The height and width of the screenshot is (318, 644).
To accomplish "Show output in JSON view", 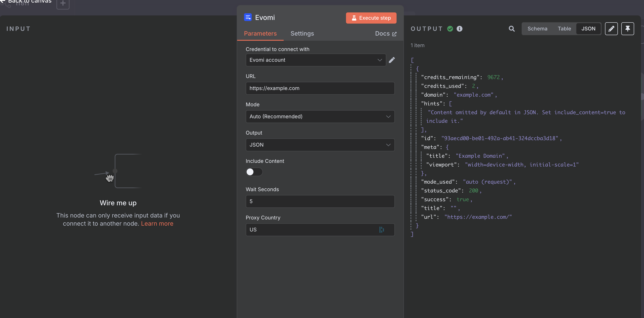I will [x=588, y=29].
